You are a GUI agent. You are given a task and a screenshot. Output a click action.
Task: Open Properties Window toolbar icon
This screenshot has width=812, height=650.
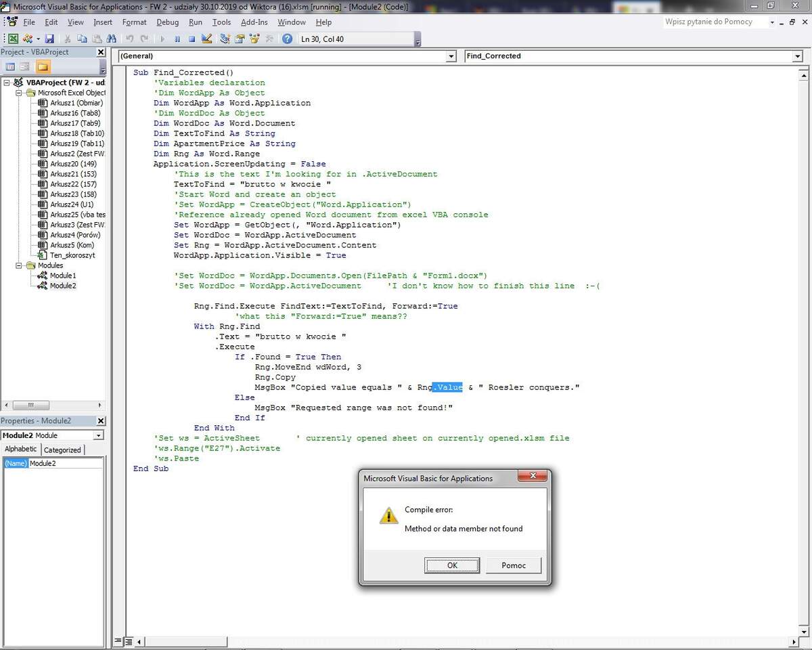[240, 39]
